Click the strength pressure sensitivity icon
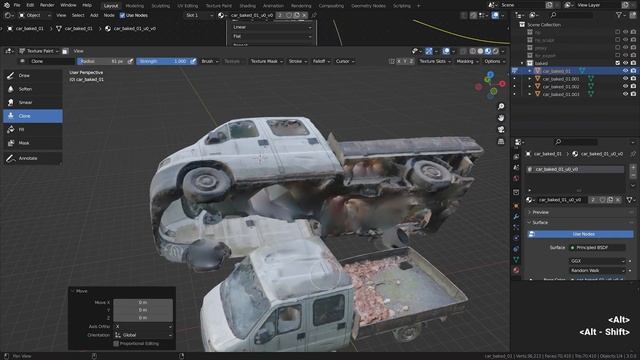 click(x=193, y=61)
